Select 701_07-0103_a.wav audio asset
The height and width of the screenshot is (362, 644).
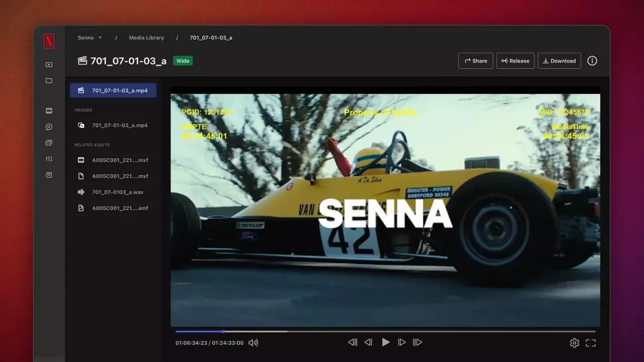[118, 192]
